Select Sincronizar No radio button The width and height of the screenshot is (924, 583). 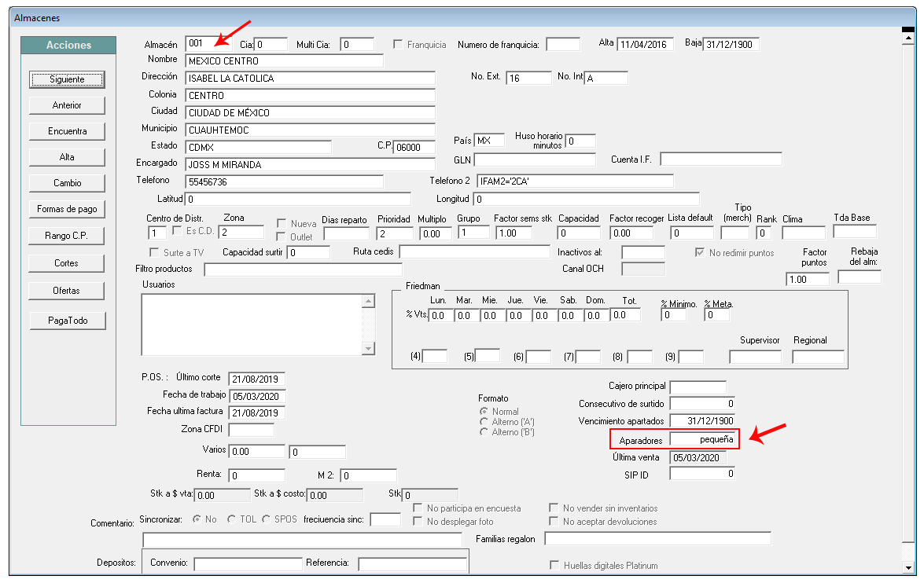point(197,519)
